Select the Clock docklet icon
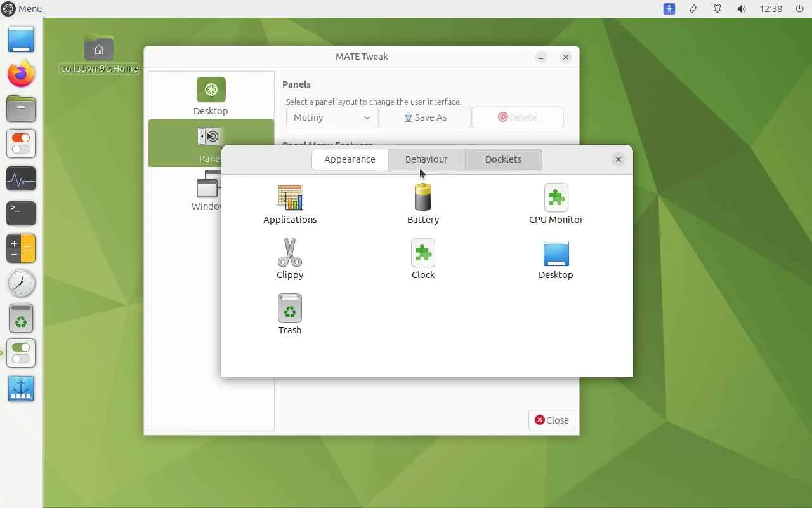The height and width of the screenshot is (508, 812). pyautogui.click(x=423, y=252)
